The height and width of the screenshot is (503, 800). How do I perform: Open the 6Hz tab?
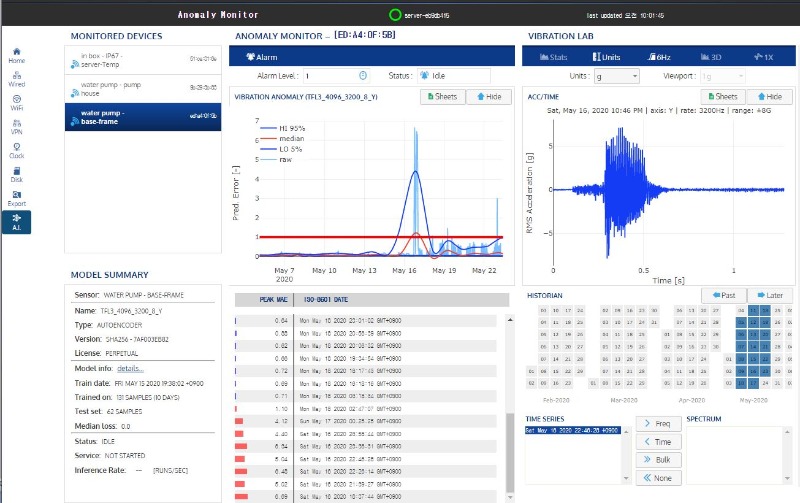click(x=659, y=57)
